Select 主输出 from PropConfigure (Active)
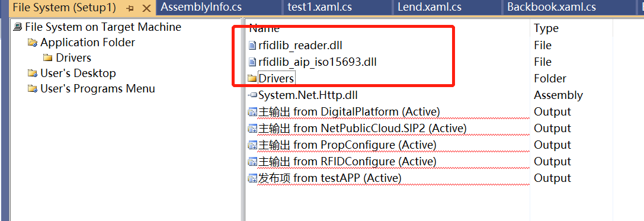 pyautogui.click(x=347, y=145)
